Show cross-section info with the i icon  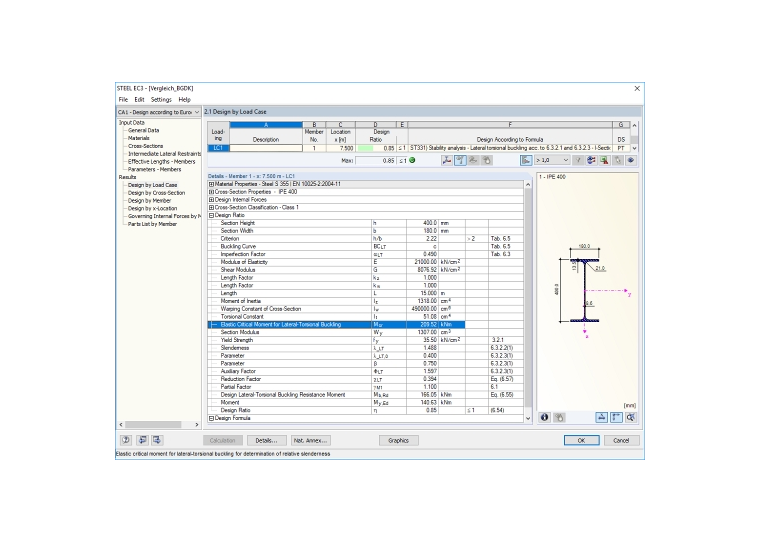click(544, 417)
